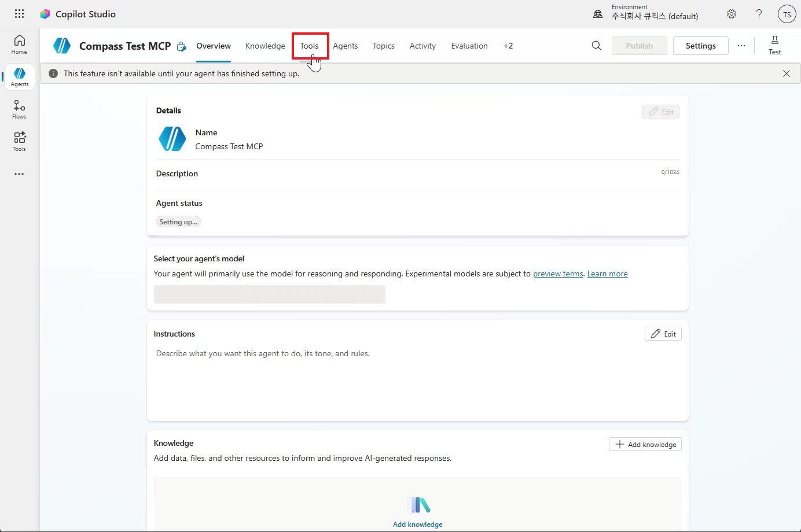Image resolution: width=801 pixels, height=532 pixels.
Task: Open the settings gear icon
Action: tap(732, 14)
